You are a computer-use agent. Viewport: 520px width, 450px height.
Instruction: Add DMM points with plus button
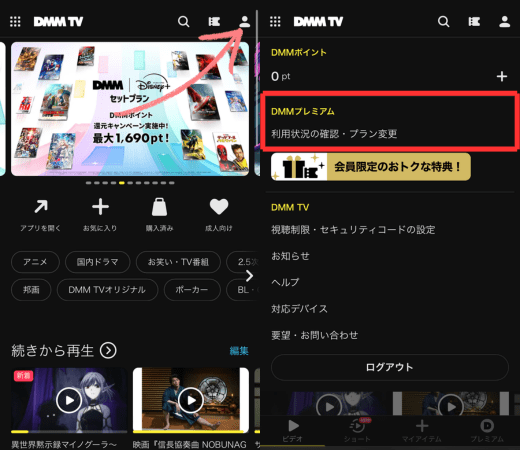coord(502,76)
